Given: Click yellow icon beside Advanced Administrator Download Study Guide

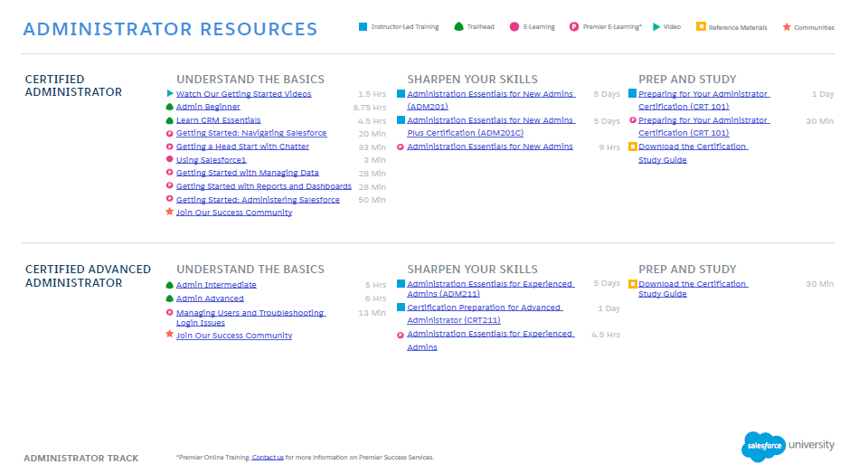Looking at the screenshot, I should point(632,284).
